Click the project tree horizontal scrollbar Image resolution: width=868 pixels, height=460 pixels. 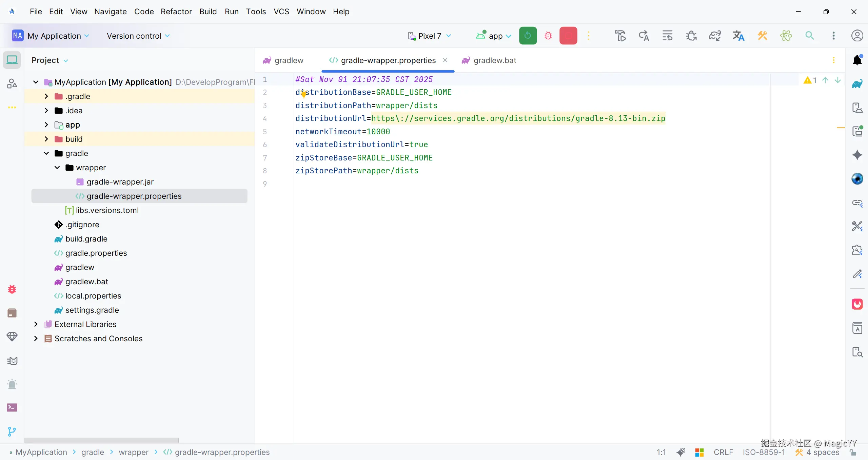tap(101, 440)
